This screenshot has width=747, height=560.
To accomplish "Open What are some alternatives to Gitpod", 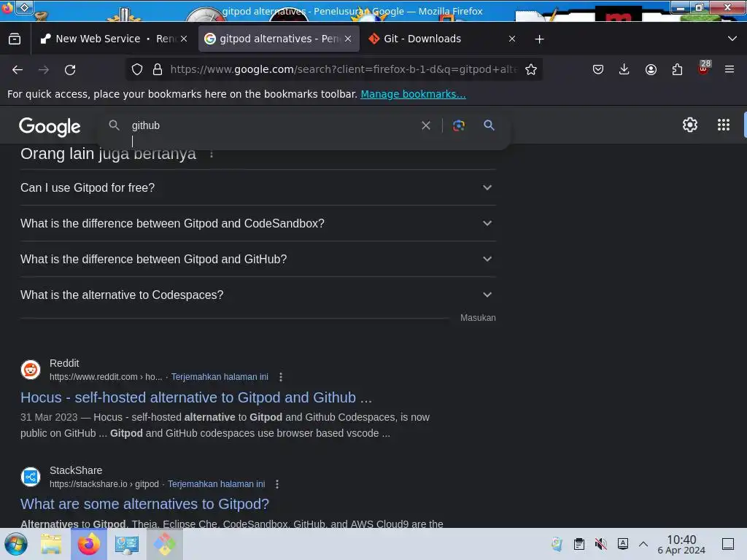I will click(145, 504).
